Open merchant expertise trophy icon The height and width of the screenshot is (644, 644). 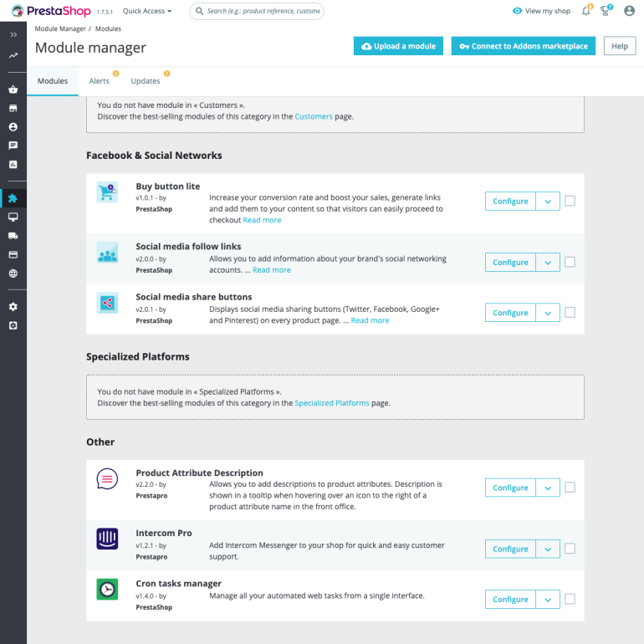click(x=605, y=11)
